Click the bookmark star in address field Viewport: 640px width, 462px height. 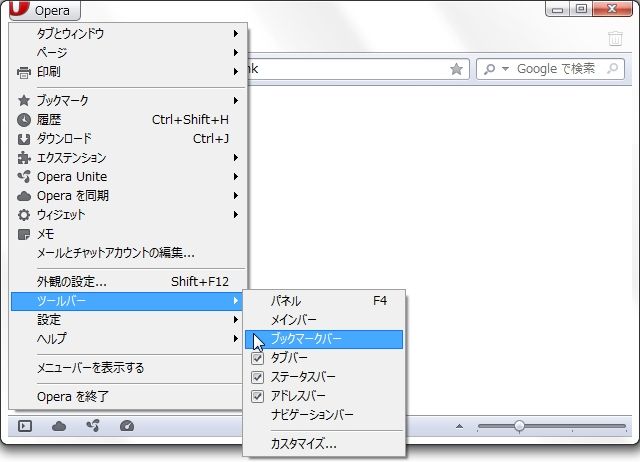click(x=456, y=69)
